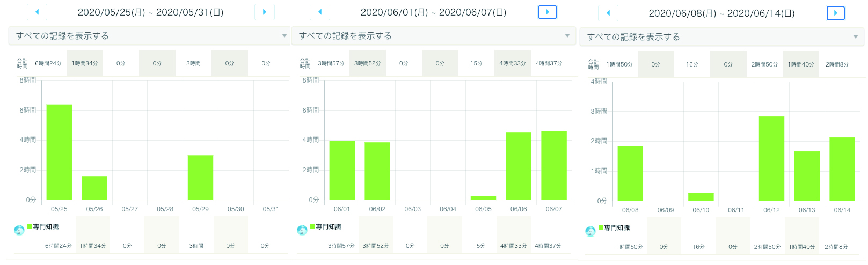Click next arrow in 06/08–06/14 panel
868x265 pixels.
[x=836, y=13]
